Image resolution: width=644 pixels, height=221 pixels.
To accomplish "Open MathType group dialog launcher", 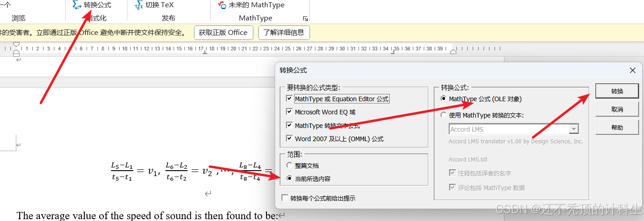I will pyautogui.click(x=305, y=19).
